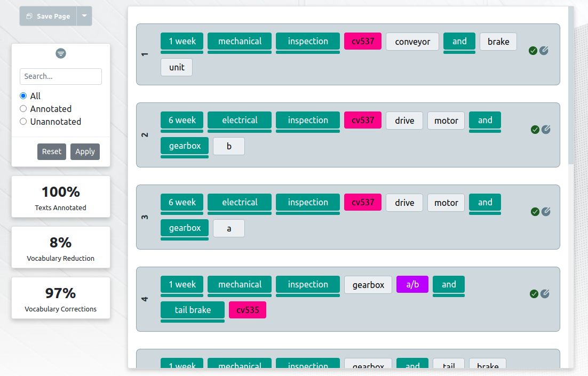Select the Annotated radio option
The width and height of the screenshot is (588, 376).
[23, 109]
